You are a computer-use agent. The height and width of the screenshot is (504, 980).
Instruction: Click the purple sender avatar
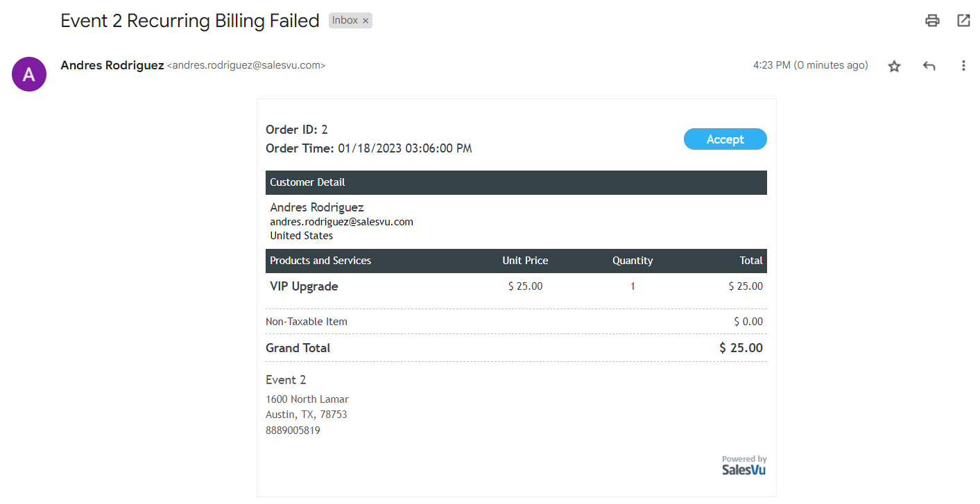pyautogui.click(x=29, y=74)
